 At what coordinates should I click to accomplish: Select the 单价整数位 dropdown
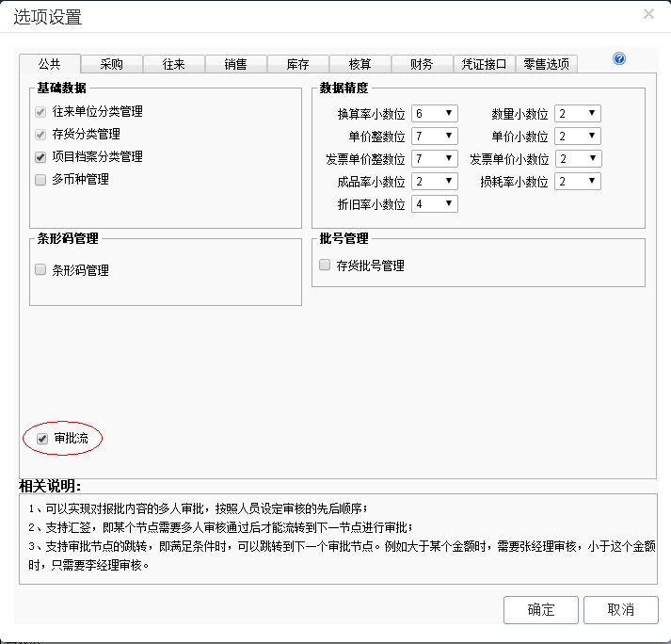pyautogui.click(x=434, y=137)
